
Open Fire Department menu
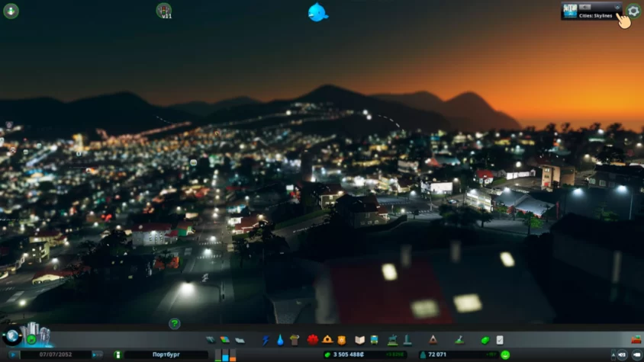(x=327, y=340)
